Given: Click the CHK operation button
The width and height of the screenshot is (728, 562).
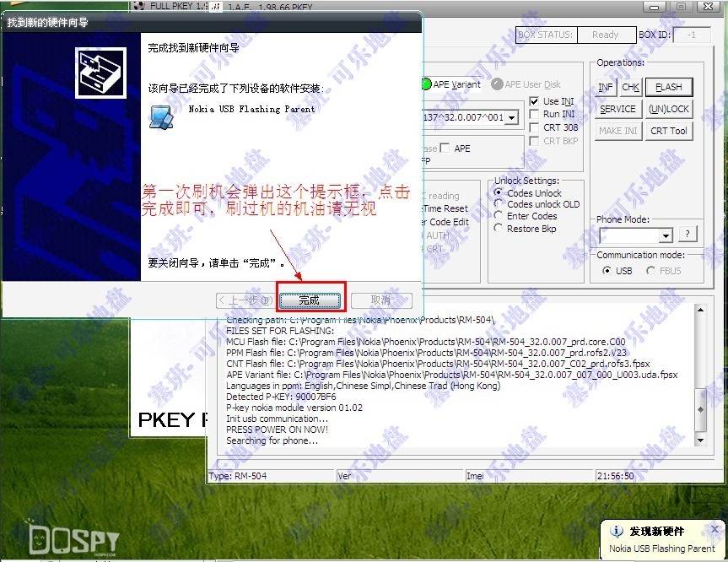Looking at the screenshot, I should (630, 87).
